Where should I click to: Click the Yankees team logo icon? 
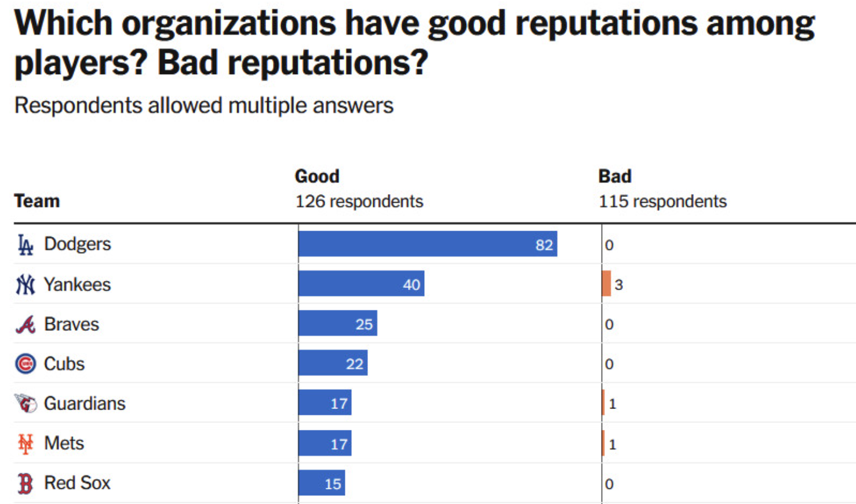pyautogui.click(x=25, y=284)
